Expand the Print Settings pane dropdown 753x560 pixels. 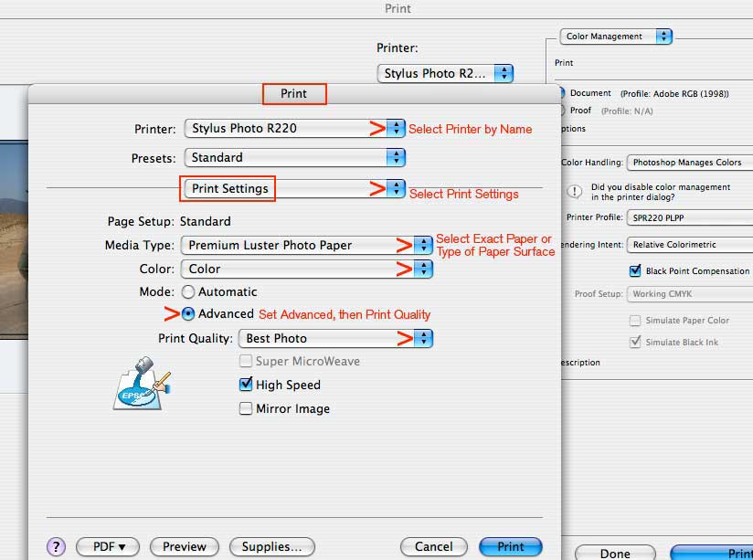(x=294, y=188)
